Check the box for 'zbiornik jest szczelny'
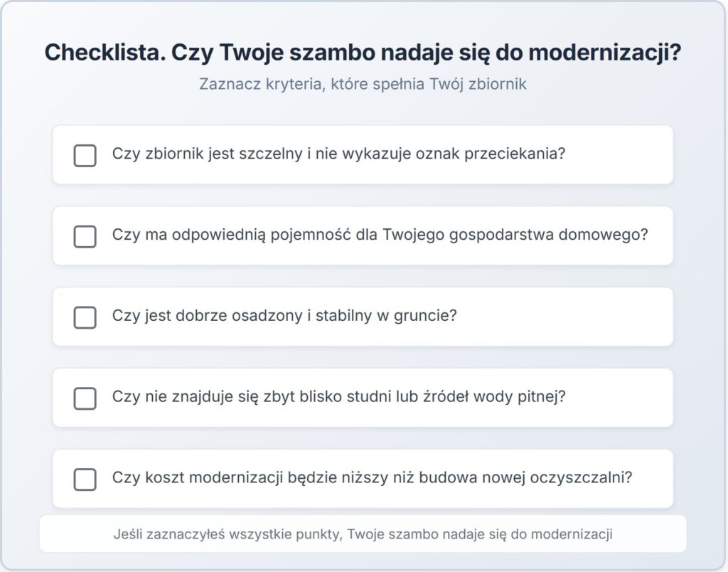The width and height of the screenshot is (728, 572). [85, 155]
